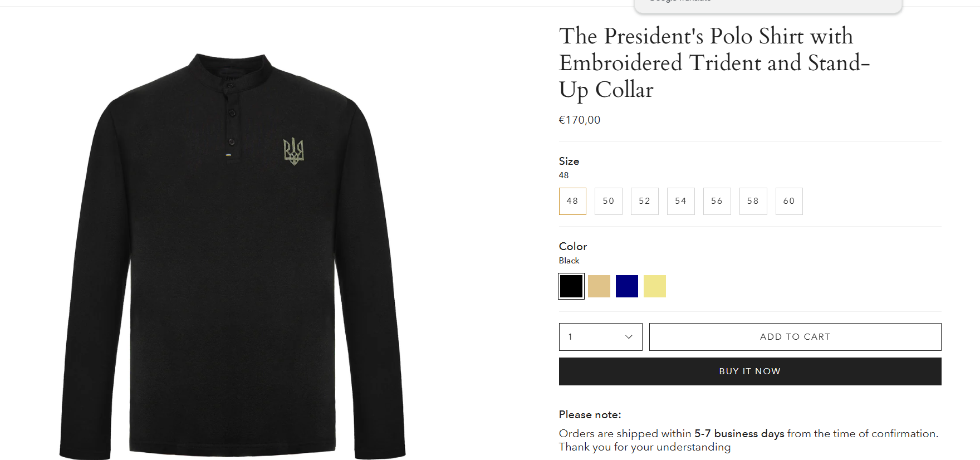Screen dimensions: 980x460
Task: Click the €170,00 price text
Action: click(x=579, y=120)
